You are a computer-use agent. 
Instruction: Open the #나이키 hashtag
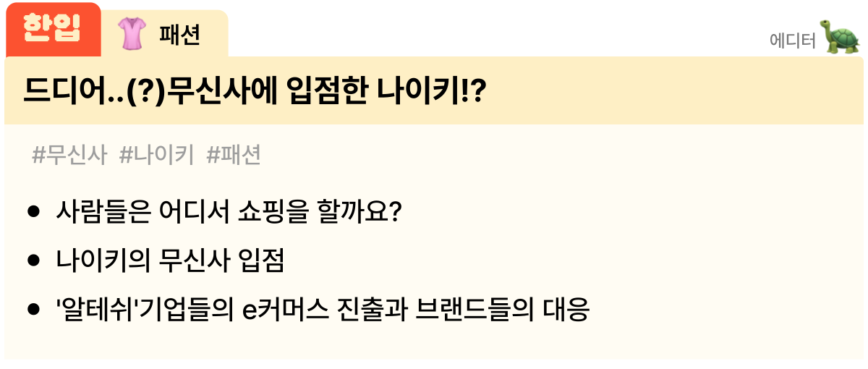click(x=156, y=155)
